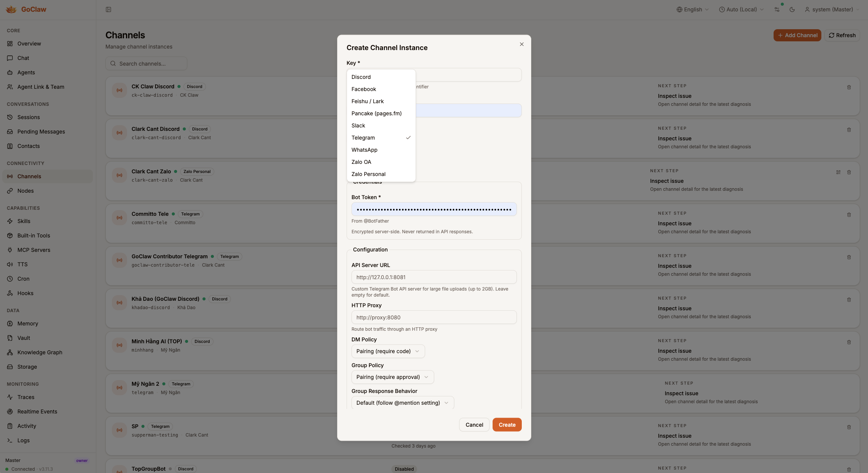Open the TTS page
This screenshot has width=868, height=473.
click(48, 264)
